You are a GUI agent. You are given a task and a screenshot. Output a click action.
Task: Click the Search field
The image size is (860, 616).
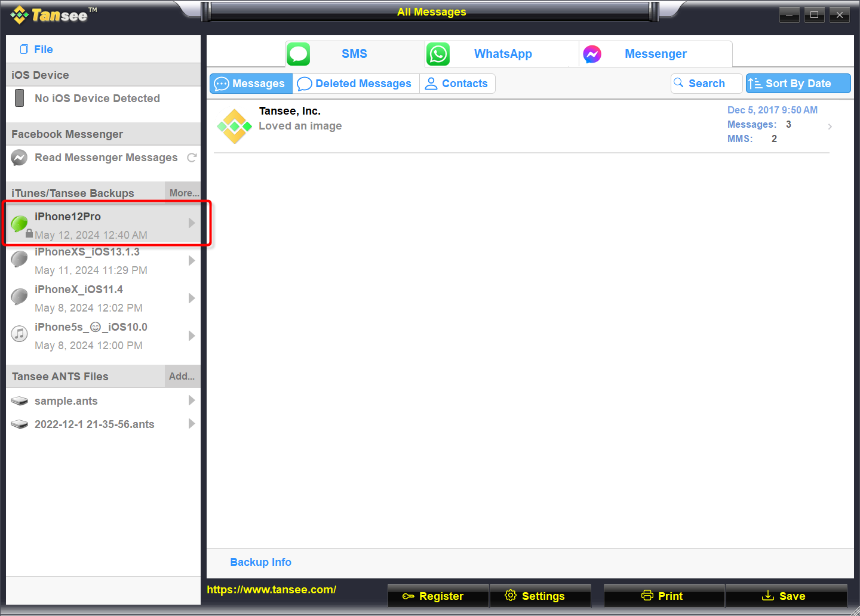[707, 84]
